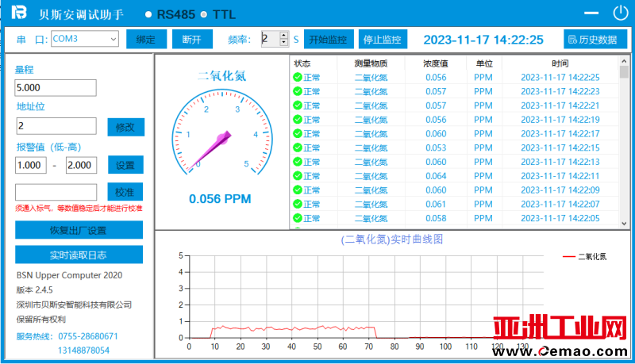
Task: Click the 状态 column header
Action: pos(302,63)
